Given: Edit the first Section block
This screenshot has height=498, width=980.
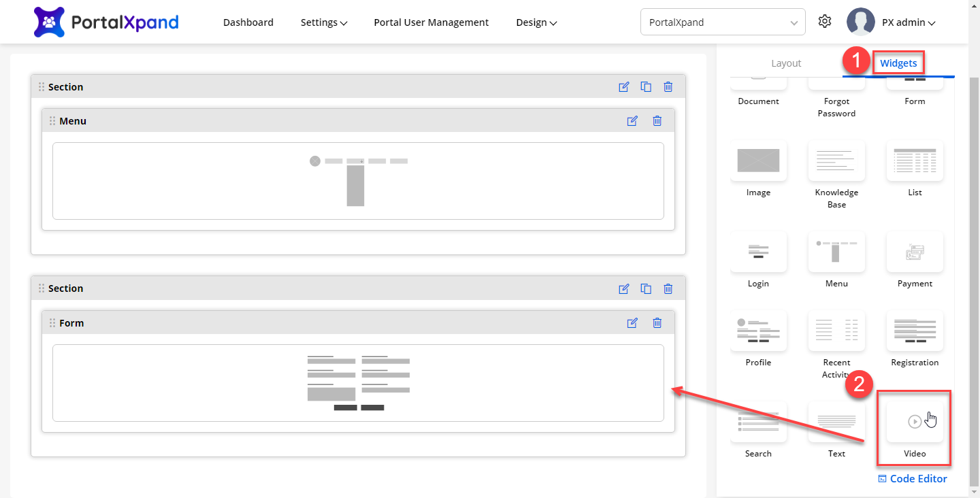Looking at the screenshot, I should 623,87.
